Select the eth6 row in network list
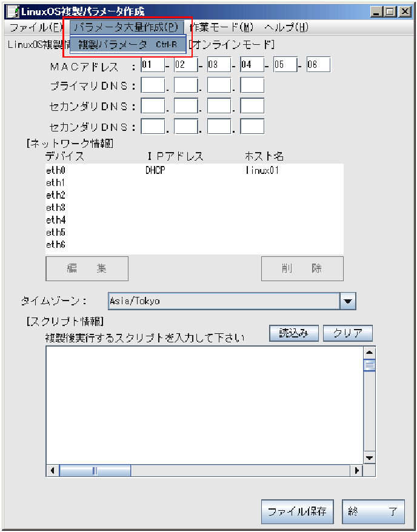The width and height of the screenshot is (417, 532). tap(195, 244)
